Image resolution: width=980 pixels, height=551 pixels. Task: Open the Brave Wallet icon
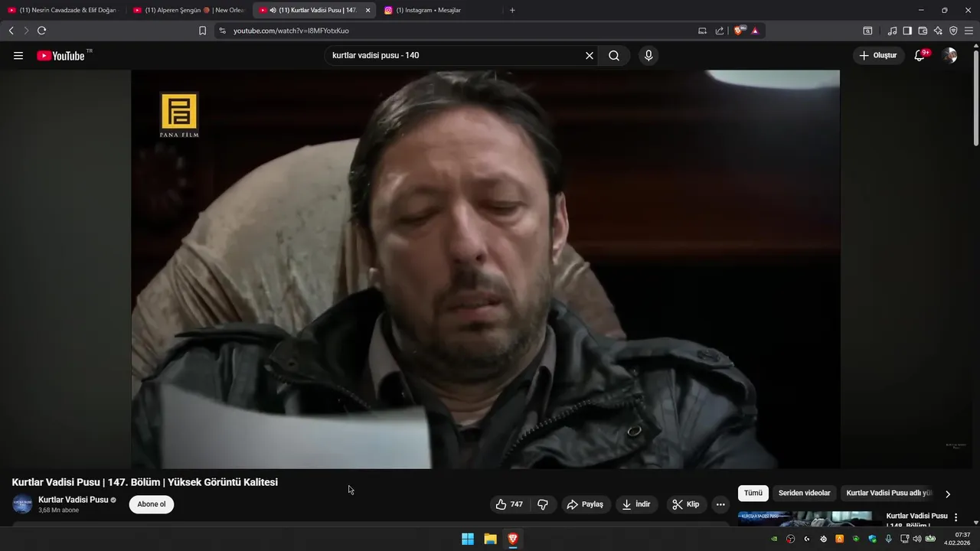923,31
